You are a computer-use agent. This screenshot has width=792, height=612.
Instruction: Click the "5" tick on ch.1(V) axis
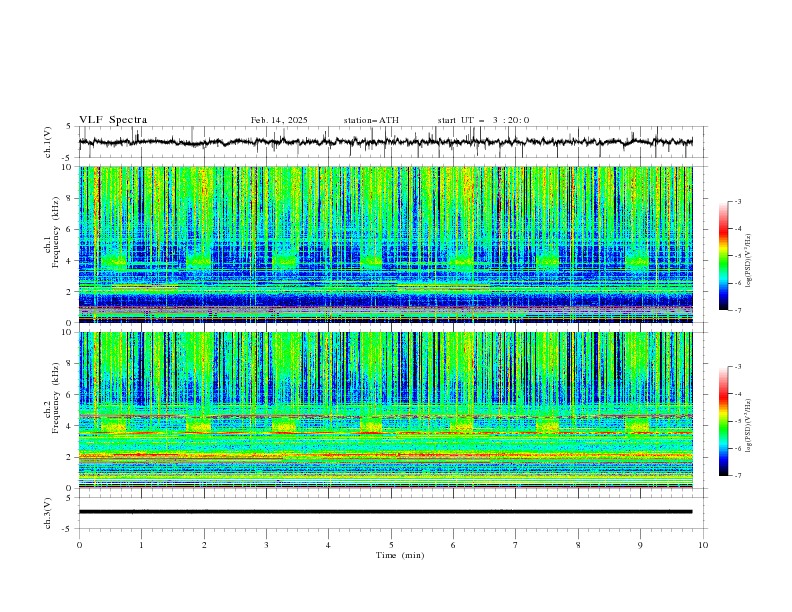(x=69, y=127)
